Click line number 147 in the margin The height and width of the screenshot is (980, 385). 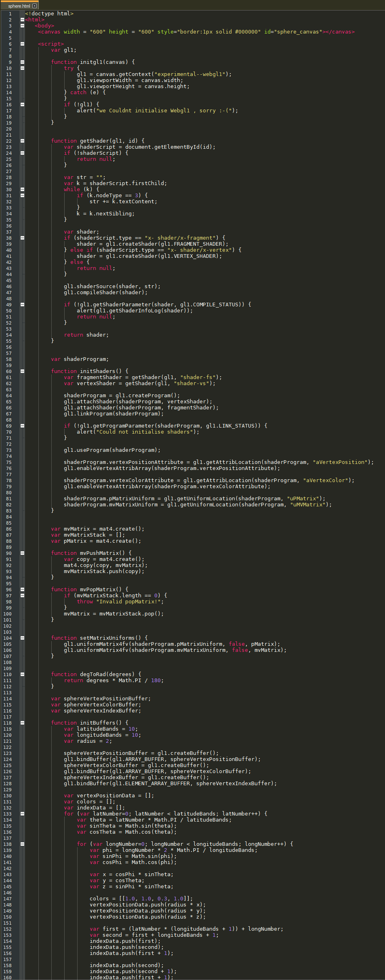[x=8, y=898]
